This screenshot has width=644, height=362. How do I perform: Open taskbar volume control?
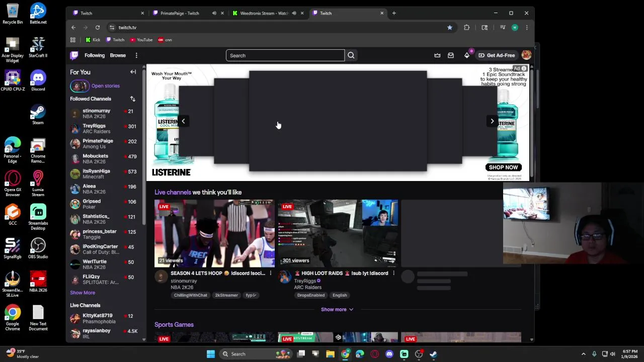click(x=613, y=354)
